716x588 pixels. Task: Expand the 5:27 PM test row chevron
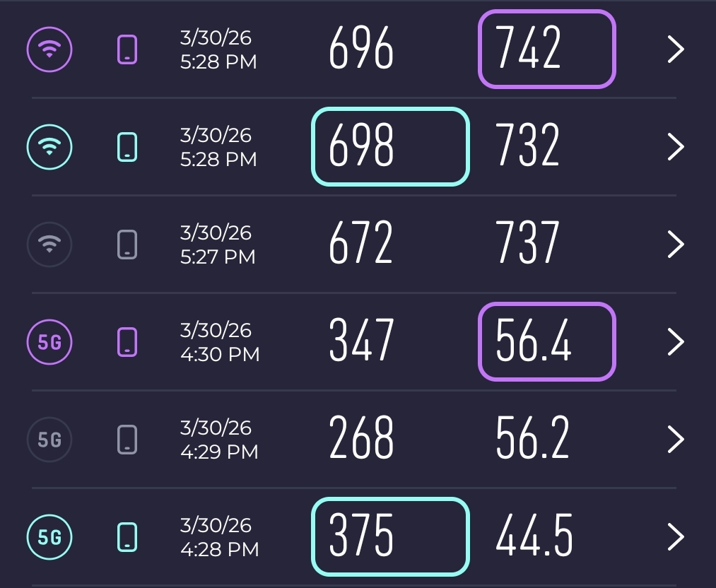pos(676,245)
